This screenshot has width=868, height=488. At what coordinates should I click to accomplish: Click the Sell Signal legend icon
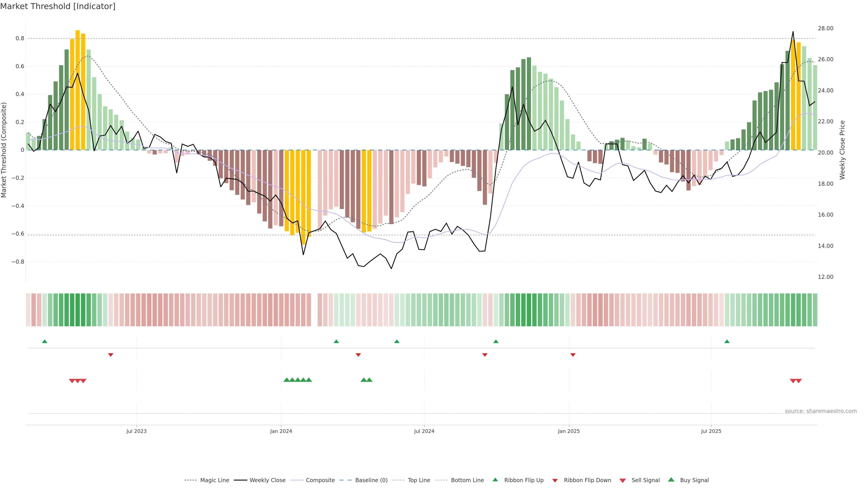coord(623,481)
